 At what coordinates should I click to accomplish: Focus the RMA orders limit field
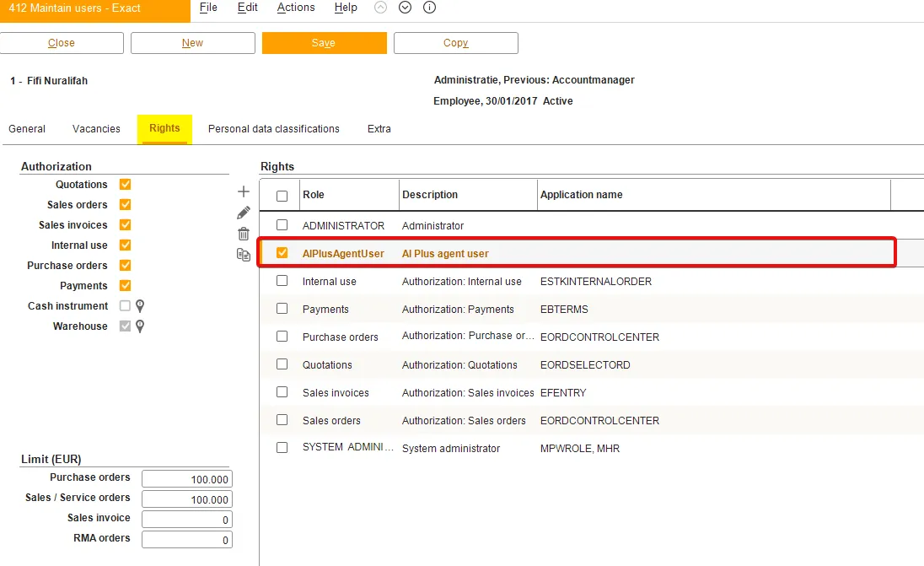187,540
